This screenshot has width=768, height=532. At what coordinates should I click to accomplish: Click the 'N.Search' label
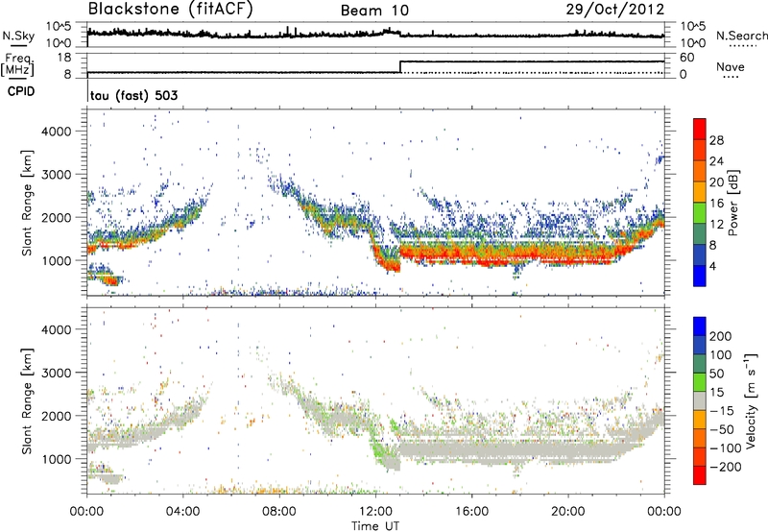(742, 36)
